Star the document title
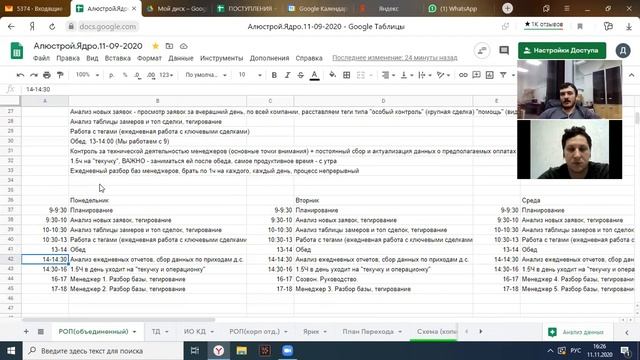This screenshot has width=640, height=360. (x=156, y=46)
